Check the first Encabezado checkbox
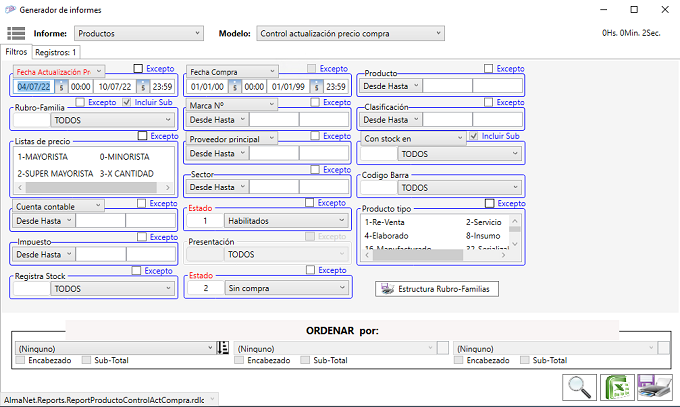The image size is (680, 407). (21, 360)
